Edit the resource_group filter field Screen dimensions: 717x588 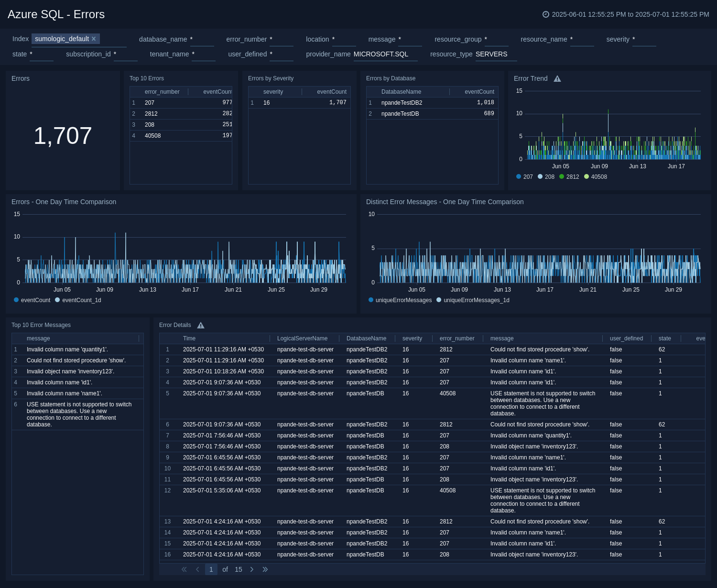click(497, 40)
